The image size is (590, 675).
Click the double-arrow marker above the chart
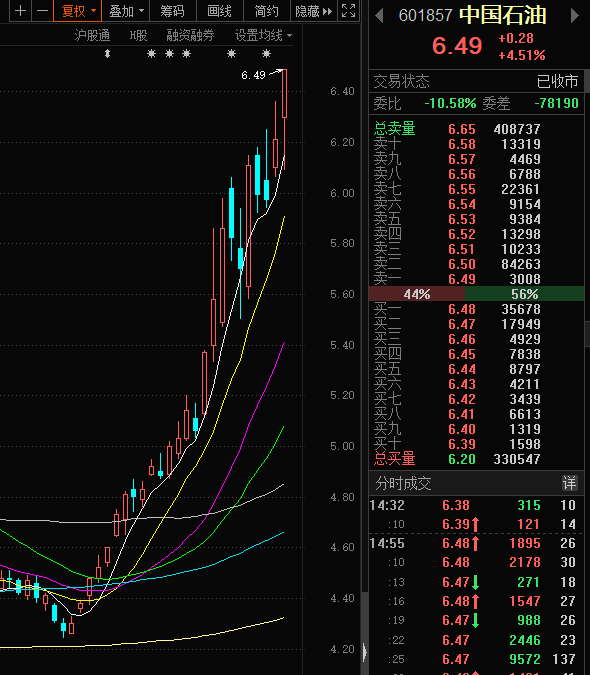(x=108, y=54)
